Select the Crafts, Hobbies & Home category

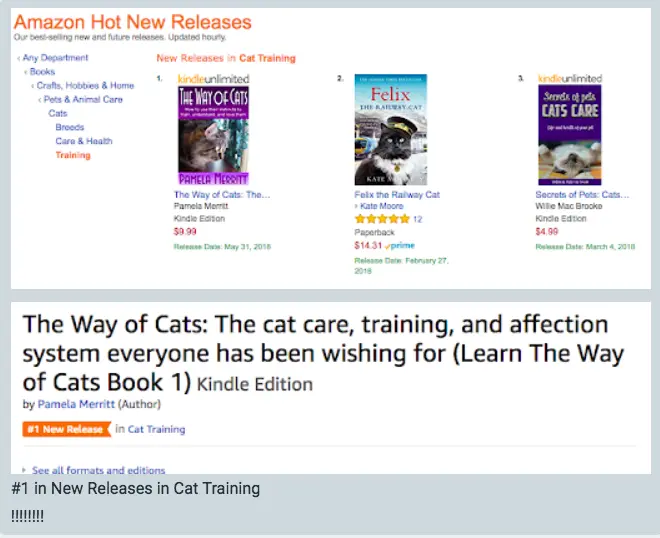[x=85, y=86]
